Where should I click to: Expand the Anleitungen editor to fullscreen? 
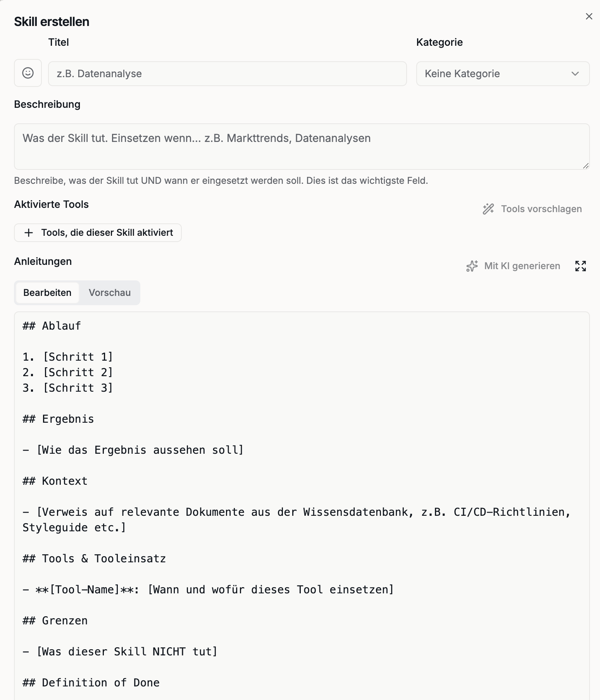pos(580,266)
